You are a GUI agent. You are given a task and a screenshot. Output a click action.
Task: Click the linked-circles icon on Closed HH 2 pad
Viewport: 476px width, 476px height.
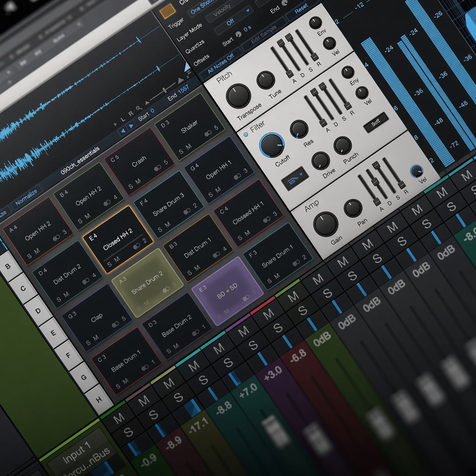137,246
